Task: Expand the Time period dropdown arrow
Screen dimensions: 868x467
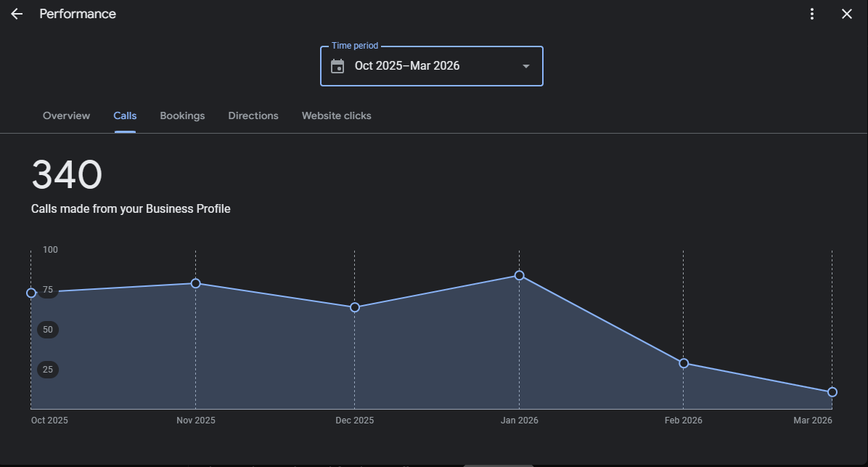Action: coord(526,66)
